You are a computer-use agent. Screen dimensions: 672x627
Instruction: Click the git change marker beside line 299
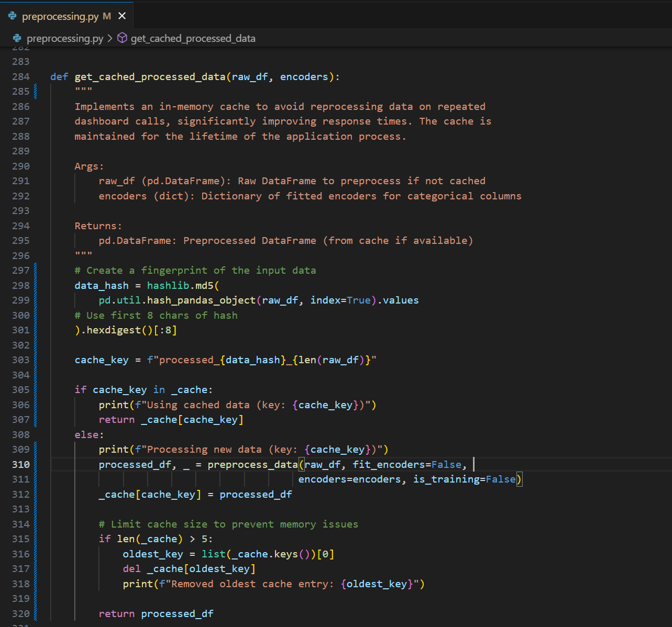coord(35,300)
